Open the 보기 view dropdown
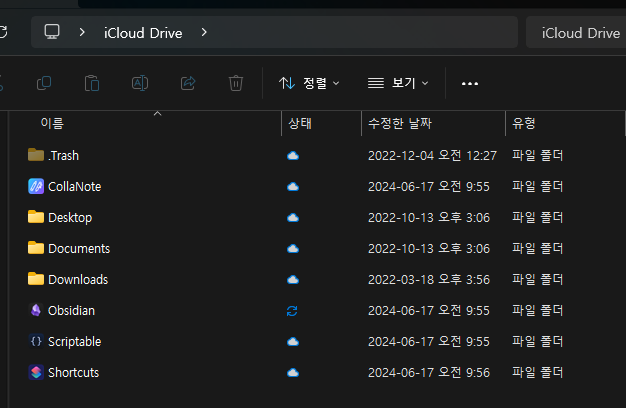The width and height of the screenshot is (626, 408). point(398,83)
